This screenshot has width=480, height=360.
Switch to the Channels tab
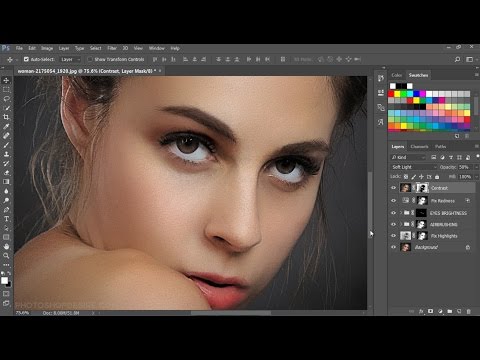pyautogui.click(x=419, y=147)
